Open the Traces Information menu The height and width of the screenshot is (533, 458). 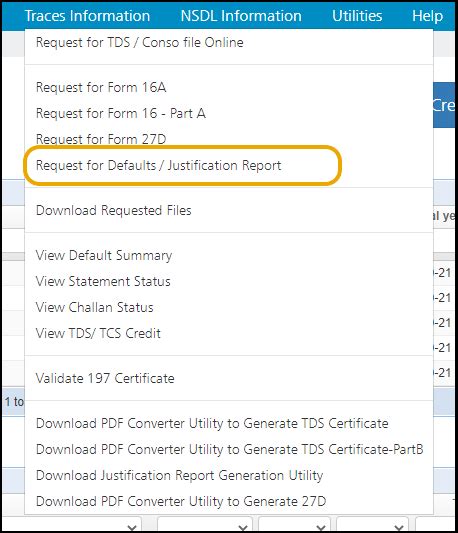pyautogui.click(x=87, y=16)
